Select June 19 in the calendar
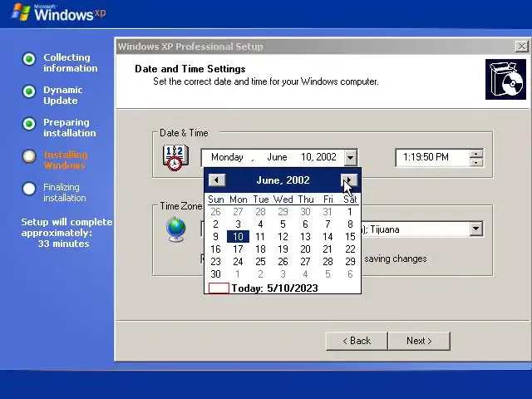532x399 pixels. coord(283,249)
